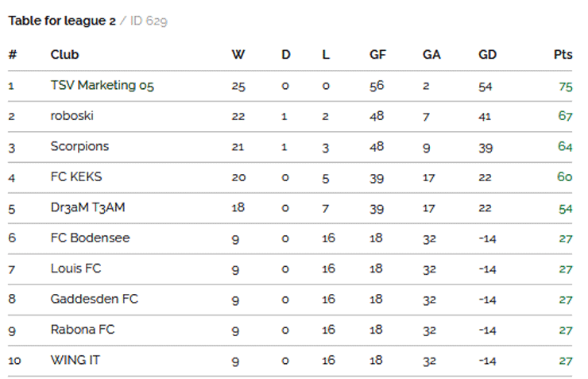Image resolution: width=588 pixels, height=379 pixels.
Task: Click the GD column header
Action: [x=487, y=55]
